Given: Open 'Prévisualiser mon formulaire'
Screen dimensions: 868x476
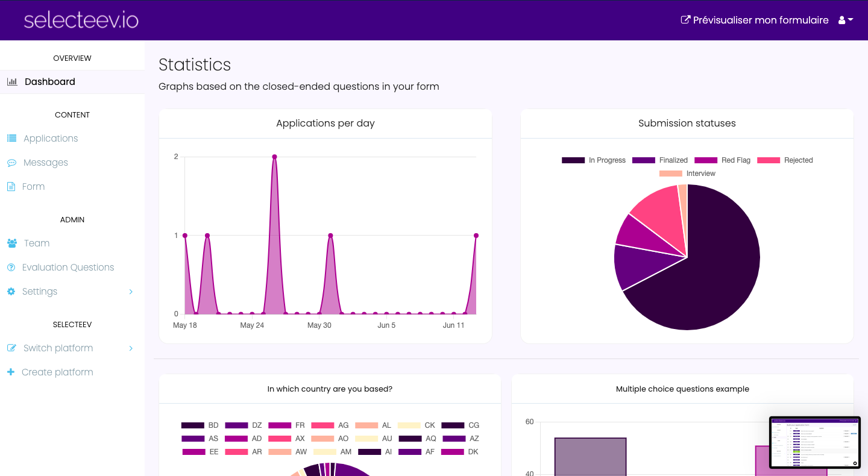Looking at the screenshot, I should [x=754, y=19].
